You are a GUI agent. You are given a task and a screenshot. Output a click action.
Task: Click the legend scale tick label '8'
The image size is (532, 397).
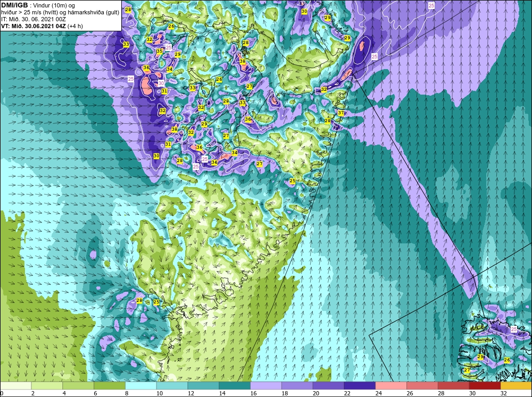point(126,393)
